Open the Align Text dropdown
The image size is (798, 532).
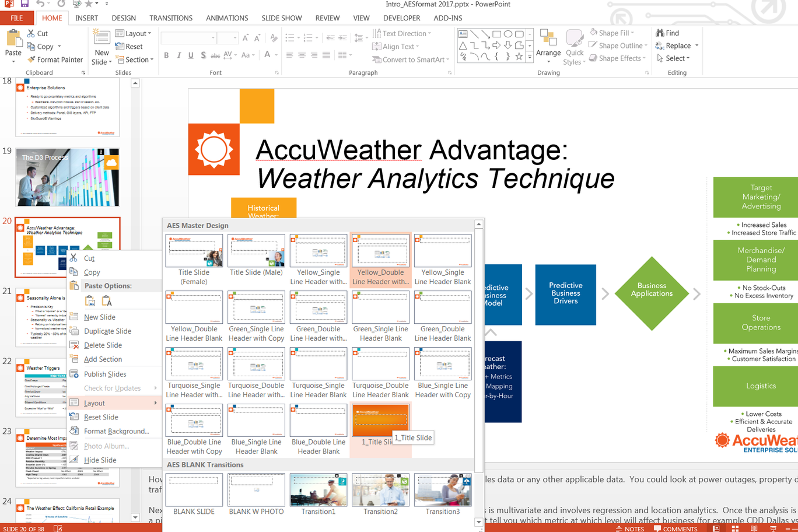click(x=396, y=47)
